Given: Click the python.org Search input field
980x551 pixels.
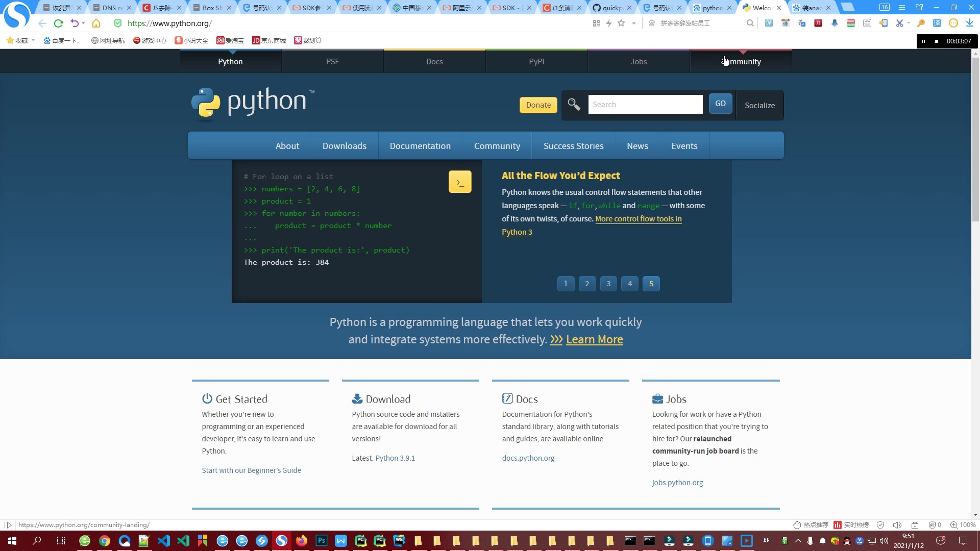Looking at the screenshot, I should 645,105.
